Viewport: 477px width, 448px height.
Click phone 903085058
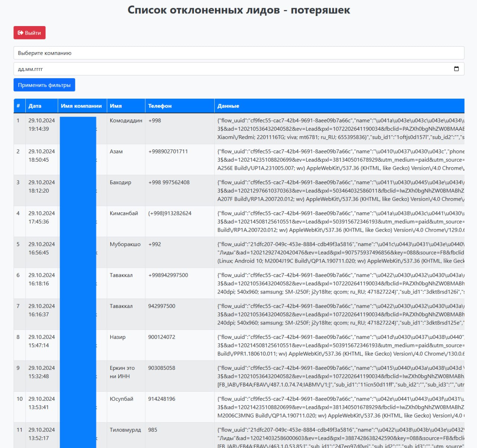pos(162,368)
